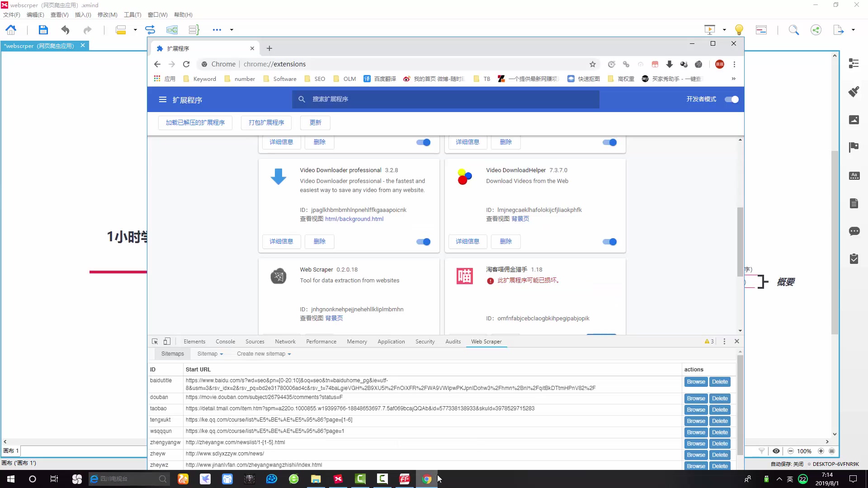
Task: Click Browse button for baidutitle sitemap
Action: click(696, 381)
